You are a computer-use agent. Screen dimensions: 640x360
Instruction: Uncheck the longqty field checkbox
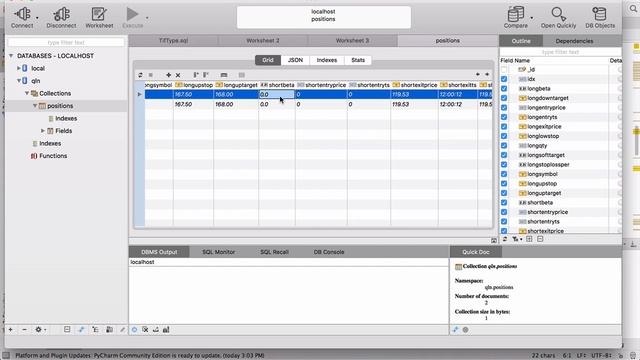[x=504, y=146]
